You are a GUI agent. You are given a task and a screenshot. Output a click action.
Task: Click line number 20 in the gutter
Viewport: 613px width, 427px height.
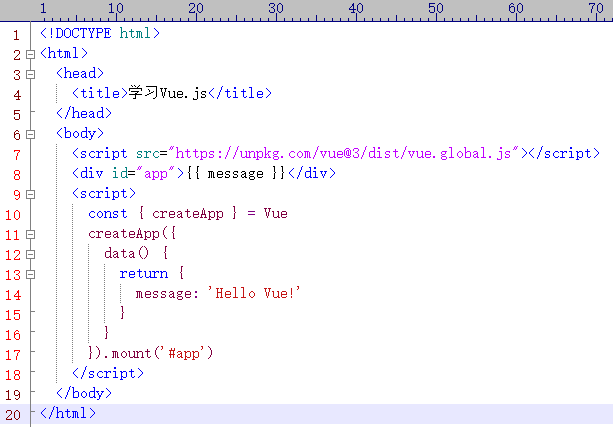point(13,414)
